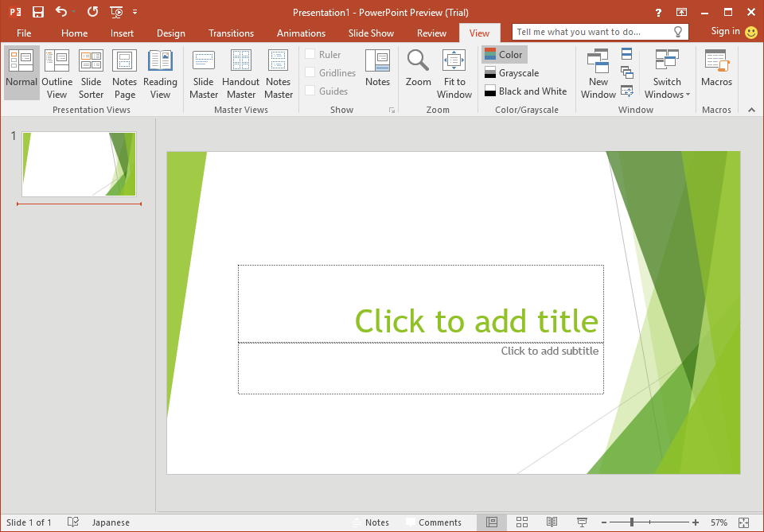Click Fit to Window
The height and width of the screenshot is (532, 764).
pos(454,73)
